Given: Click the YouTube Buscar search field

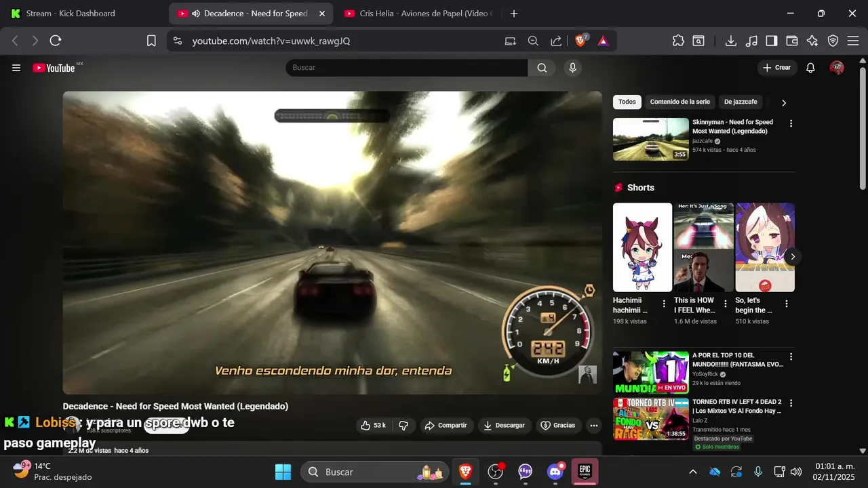Looking at the screenshot, I should click(x=407, y=68).
